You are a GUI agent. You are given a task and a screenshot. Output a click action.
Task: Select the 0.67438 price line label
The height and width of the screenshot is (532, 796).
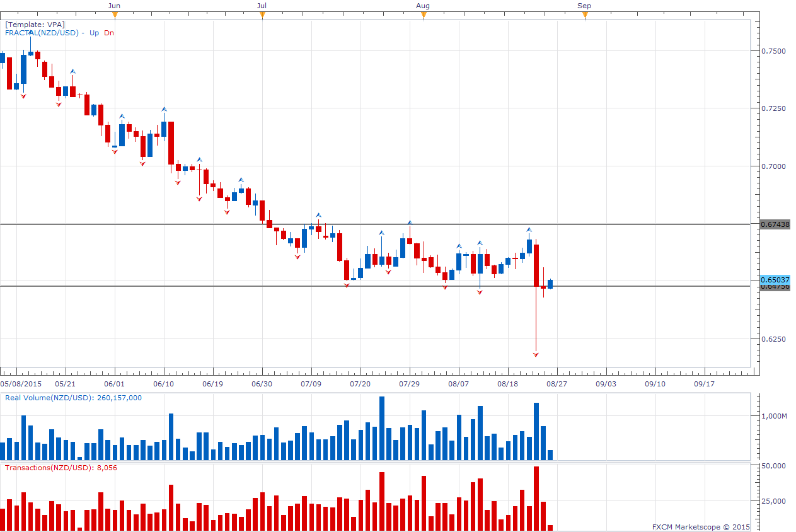pyautogui.click(x=775, y=224)
